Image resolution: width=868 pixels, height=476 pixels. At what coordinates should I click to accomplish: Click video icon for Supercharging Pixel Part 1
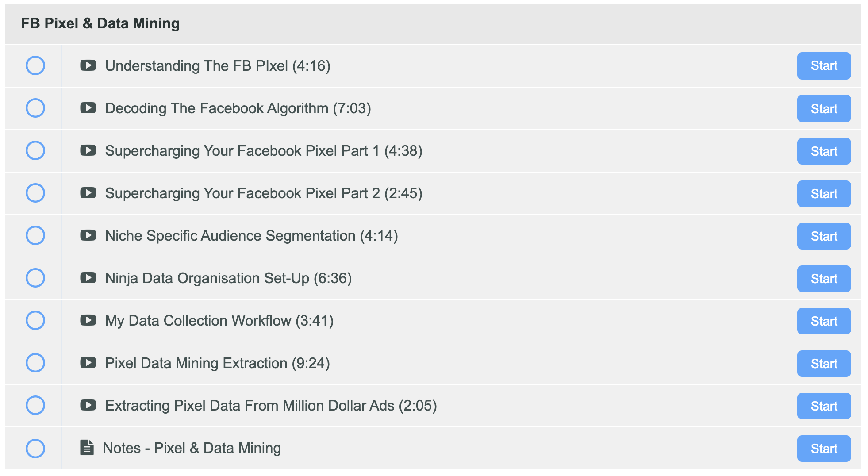point(88,150)
